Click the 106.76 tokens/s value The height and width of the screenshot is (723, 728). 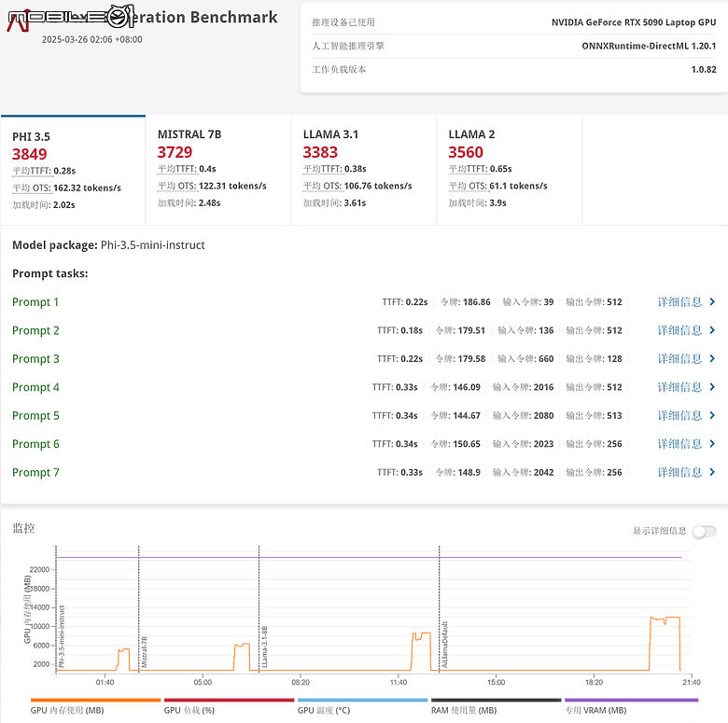tap(378, 186)
